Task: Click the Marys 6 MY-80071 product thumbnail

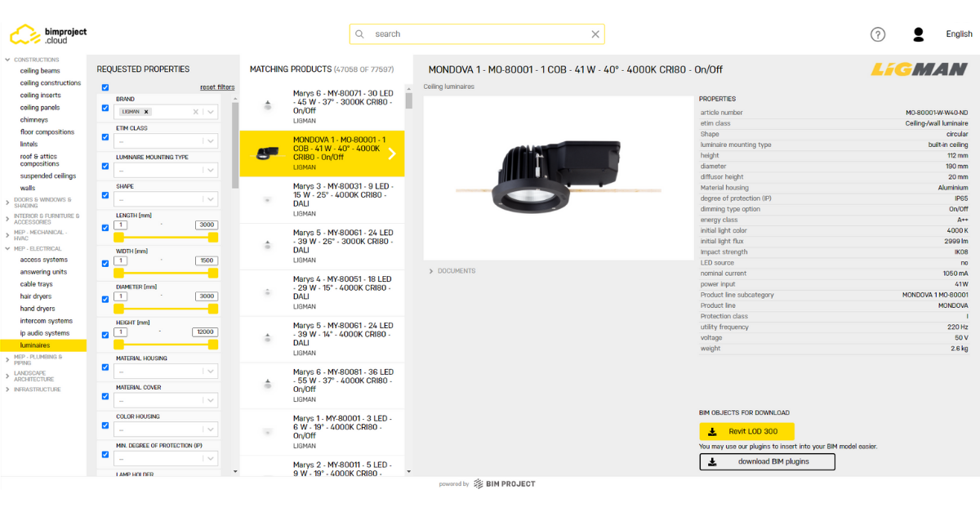Action: coord(267,105)
